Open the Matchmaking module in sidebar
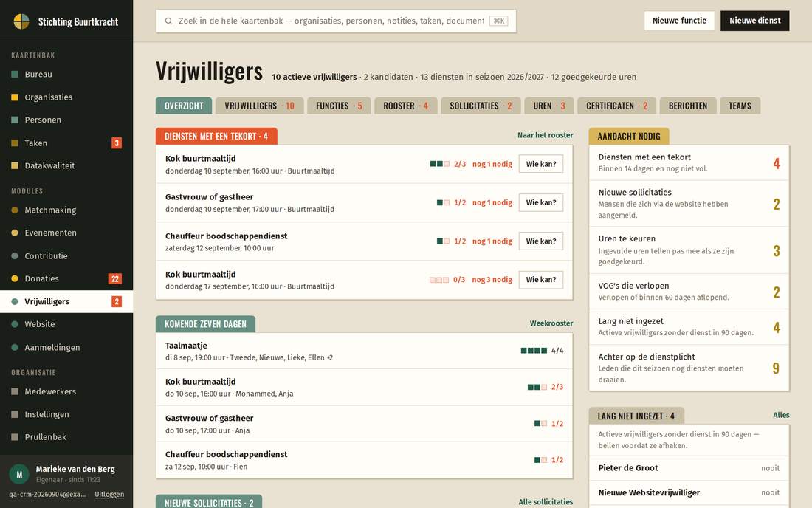This screenshot has height=508, width=812. (x=66, y=210)
